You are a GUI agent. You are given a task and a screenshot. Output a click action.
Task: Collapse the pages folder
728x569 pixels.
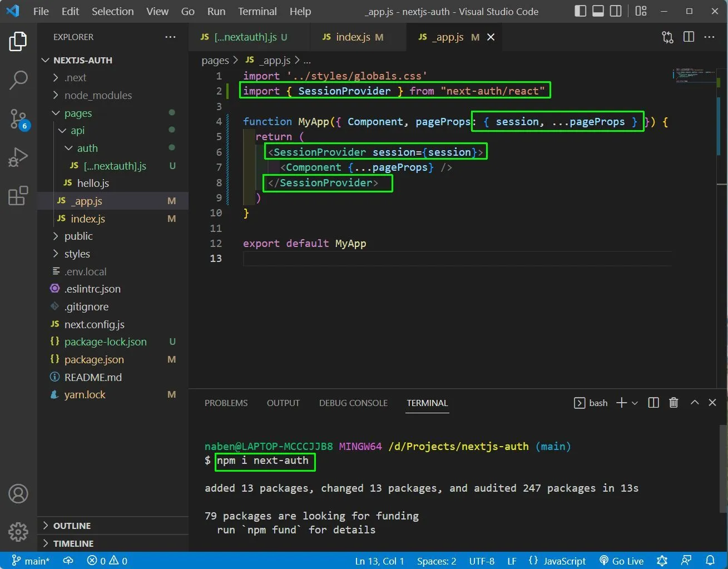pos(113,113)
